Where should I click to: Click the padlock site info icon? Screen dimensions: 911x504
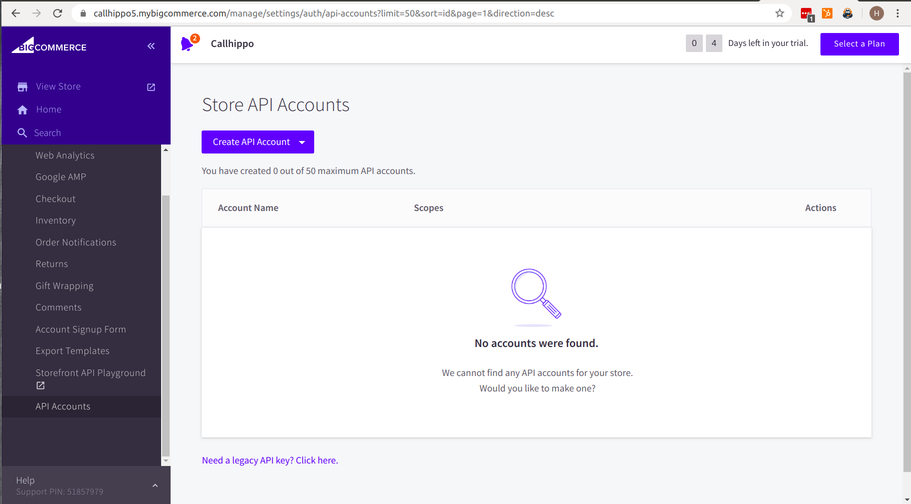tap(83, 13)
